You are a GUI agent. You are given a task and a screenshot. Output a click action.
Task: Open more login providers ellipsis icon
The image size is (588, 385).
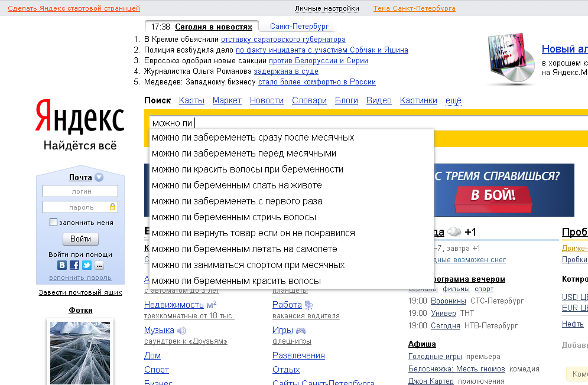tap(99, 265)
